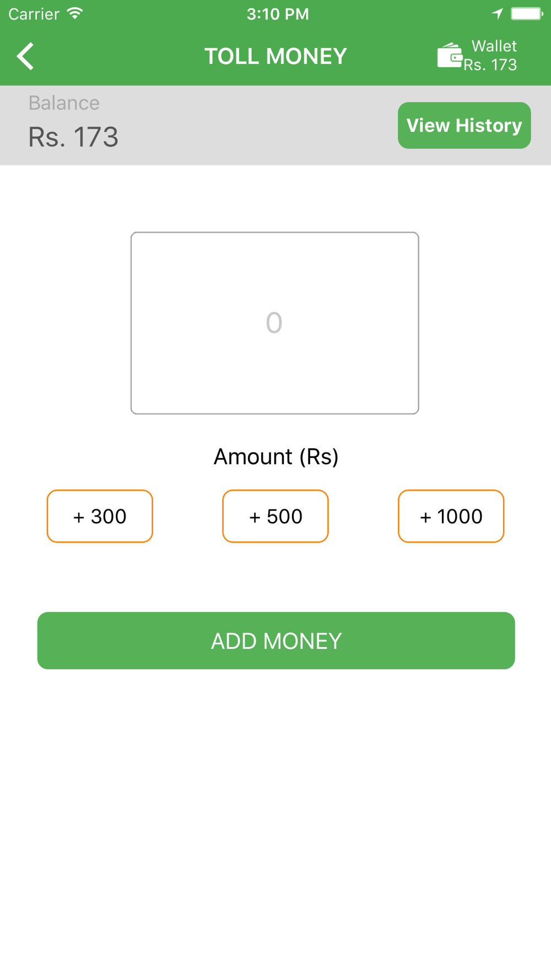Viewport: 551px width, 980px height.
Task: Tap the Wallet Rs. 173 header text
Action: 491,56
